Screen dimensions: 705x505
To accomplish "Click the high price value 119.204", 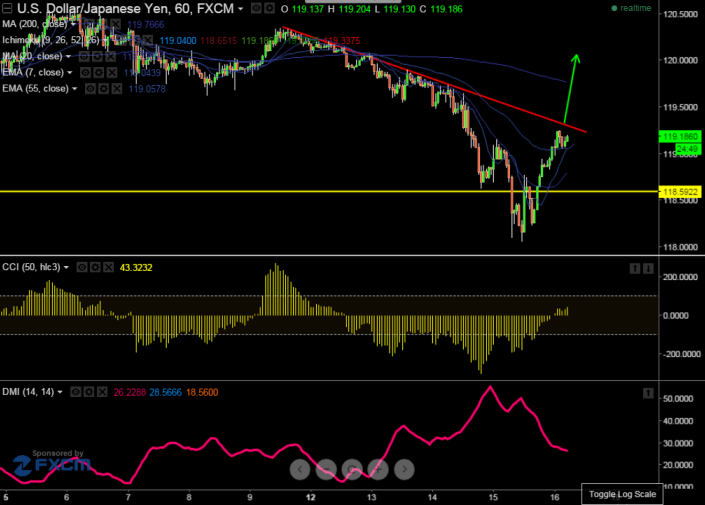I will [354, 9].
